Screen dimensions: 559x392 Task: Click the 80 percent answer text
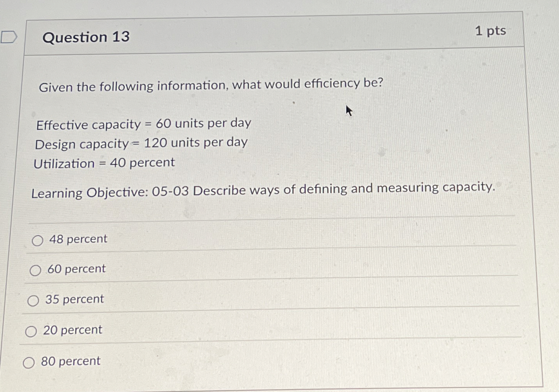coord(70,362)
